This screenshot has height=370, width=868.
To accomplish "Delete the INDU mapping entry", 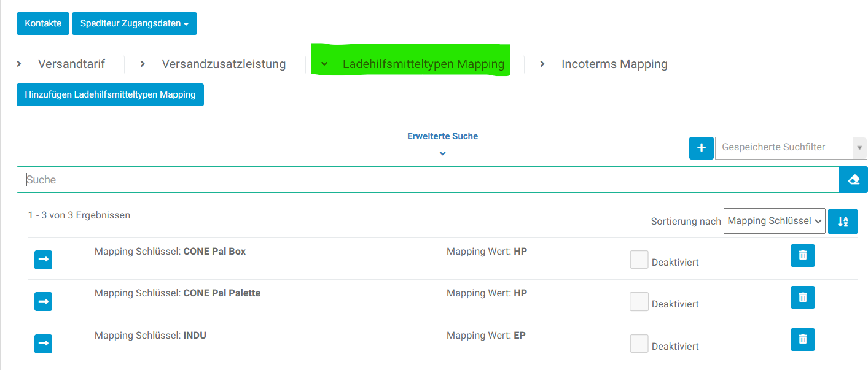I will 802,339.
